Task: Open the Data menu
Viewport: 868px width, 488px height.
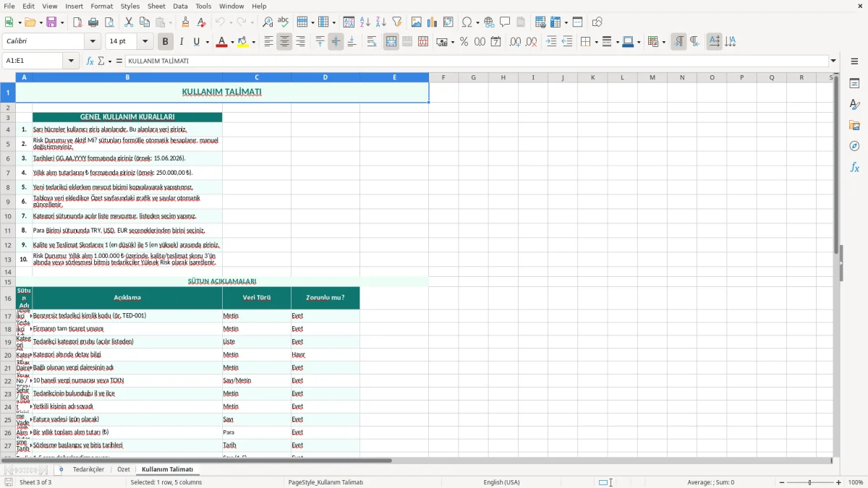Action: point(180,6)
